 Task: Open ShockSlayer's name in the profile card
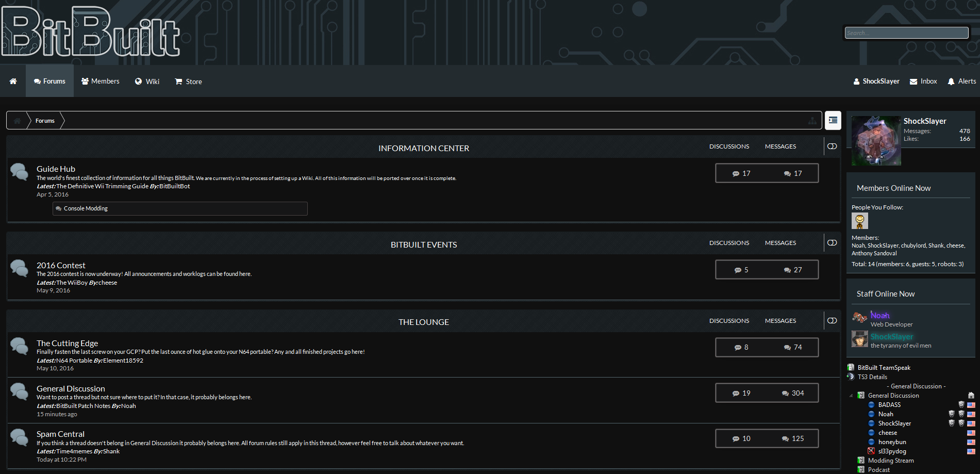(925, 121)
